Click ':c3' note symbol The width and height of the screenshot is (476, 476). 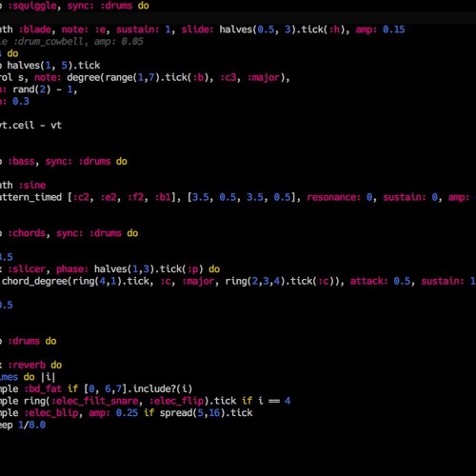[x=228, y=77]
